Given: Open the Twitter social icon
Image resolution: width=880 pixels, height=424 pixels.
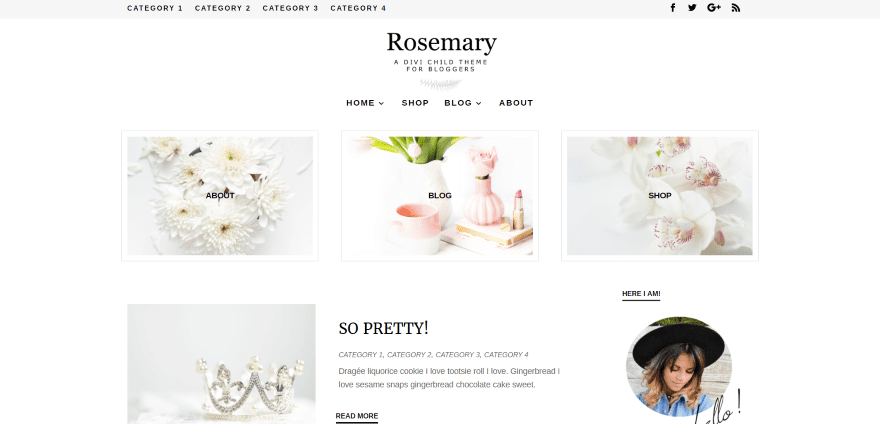Looking at the screenshot, I should (692, 8).
